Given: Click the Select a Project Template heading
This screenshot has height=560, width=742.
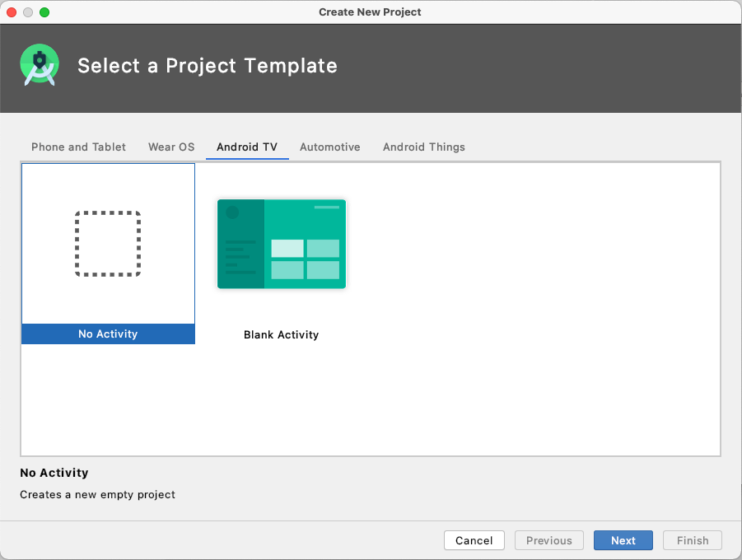Looking at the screenshot, I should point(208,65).
